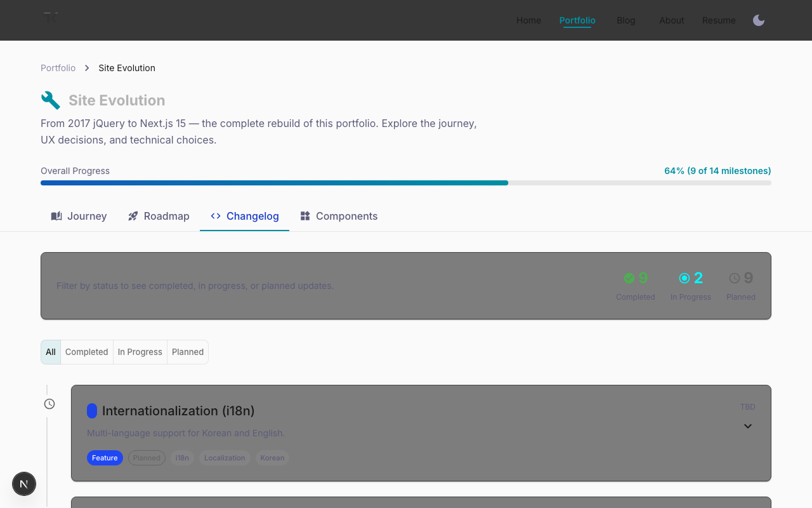Viewport: 812px width, 508px height.
Task: Expand the Internationalization (i18n) card chevron
Action: point(748,426)
